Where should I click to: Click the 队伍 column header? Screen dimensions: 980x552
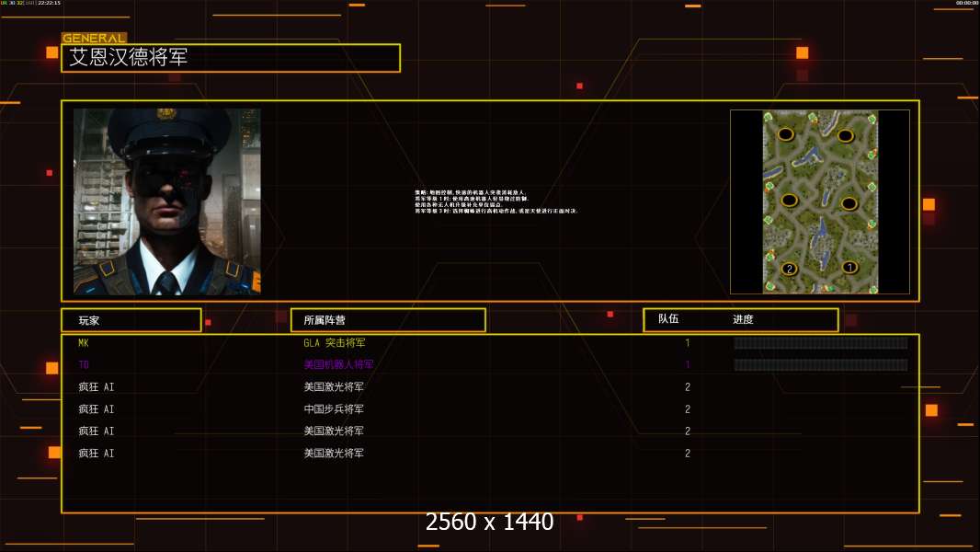(668, 319)
